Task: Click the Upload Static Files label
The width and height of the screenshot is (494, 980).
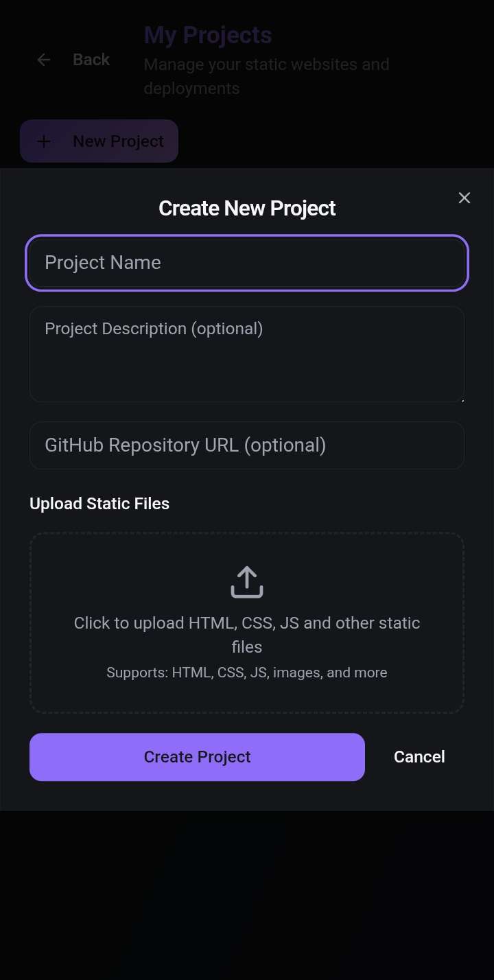Action: click(x=99, y=504)
